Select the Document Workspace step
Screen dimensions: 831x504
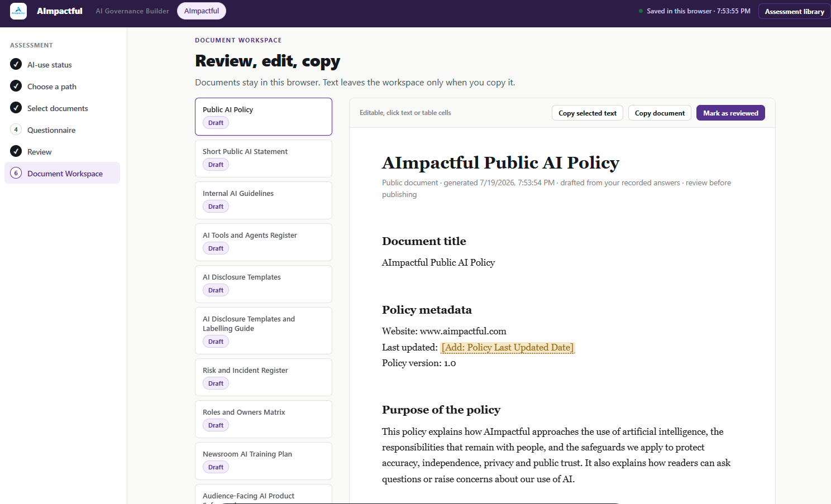point(62,173)
